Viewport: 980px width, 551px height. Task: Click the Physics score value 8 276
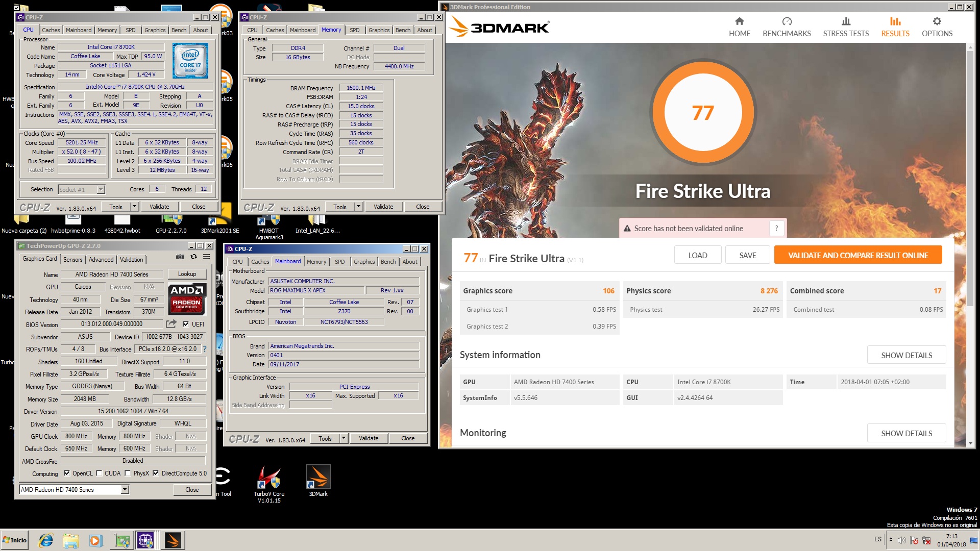coord(769,291)
